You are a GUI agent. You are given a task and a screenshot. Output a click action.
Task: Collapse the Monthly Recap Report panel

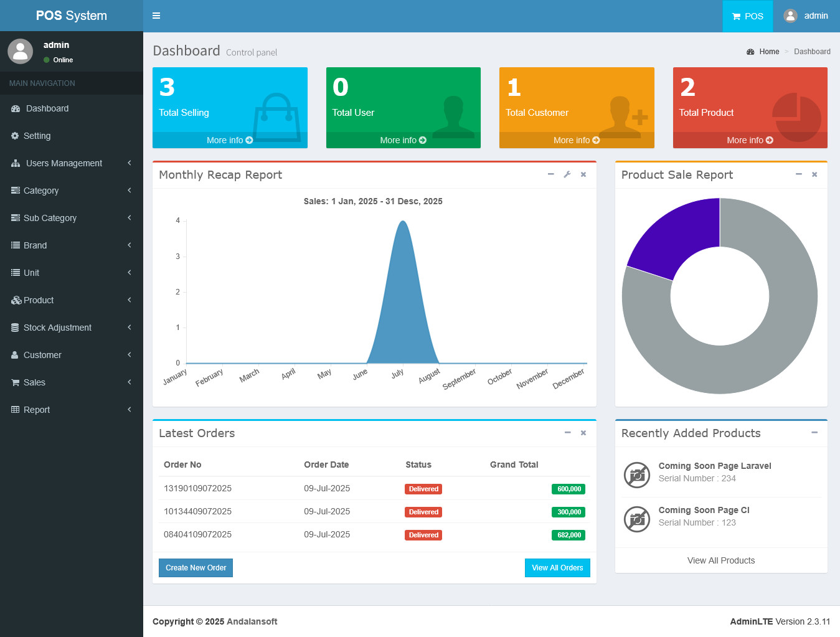coord(550,174)
